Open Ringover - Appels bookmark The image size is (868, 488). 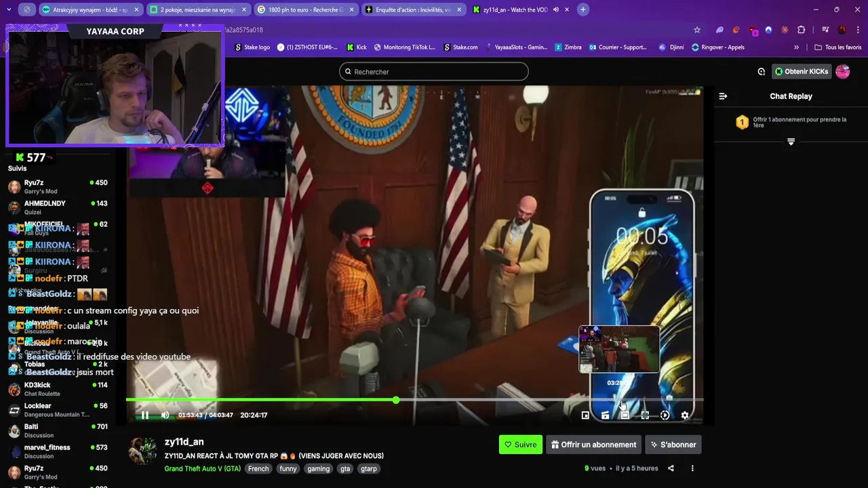pyautogui.click(x=718, y=47)
